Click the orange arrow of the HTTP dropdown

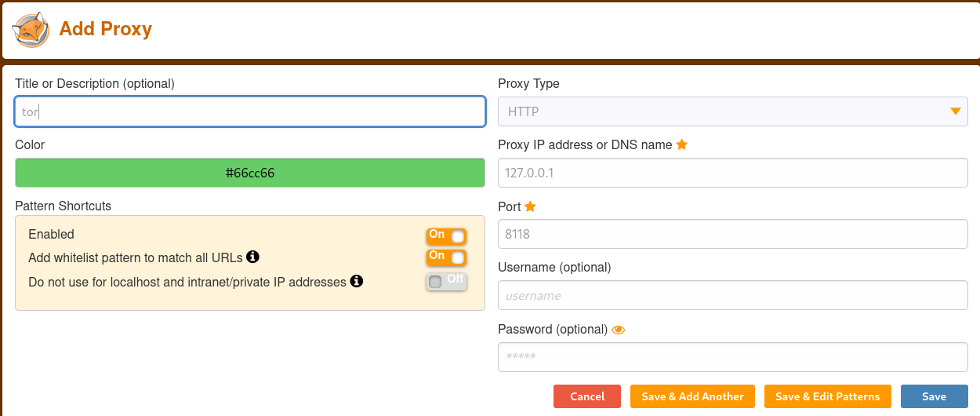click(x=955, y=111)
